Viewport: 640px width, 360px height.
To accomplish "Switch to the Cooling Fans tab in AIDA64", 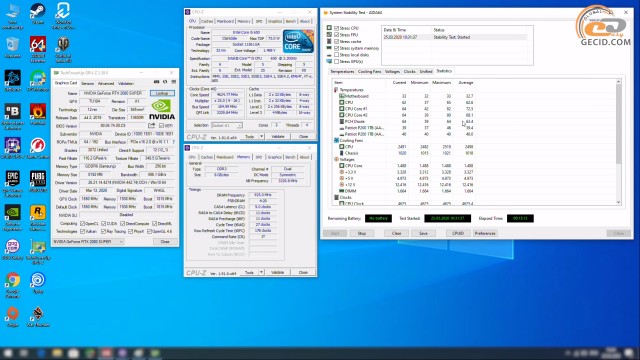I will 369,71.
